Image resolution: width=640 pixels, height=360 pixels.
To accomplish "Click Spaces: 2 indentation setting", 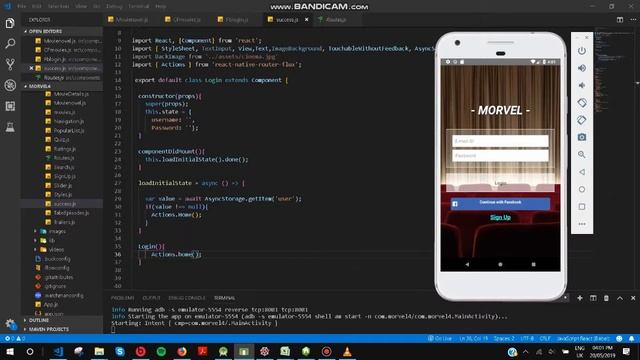I will pyautogui.click(x=504, y=338).
